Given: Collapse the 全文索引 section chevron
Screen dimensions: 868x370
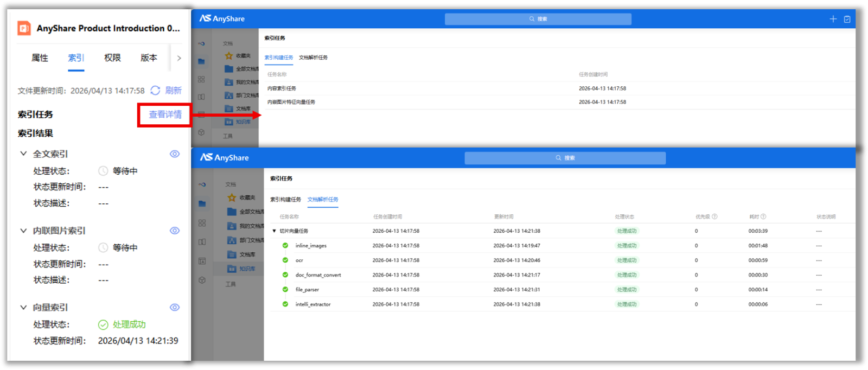Looking at the screenshot, I should tap(23, 154).
